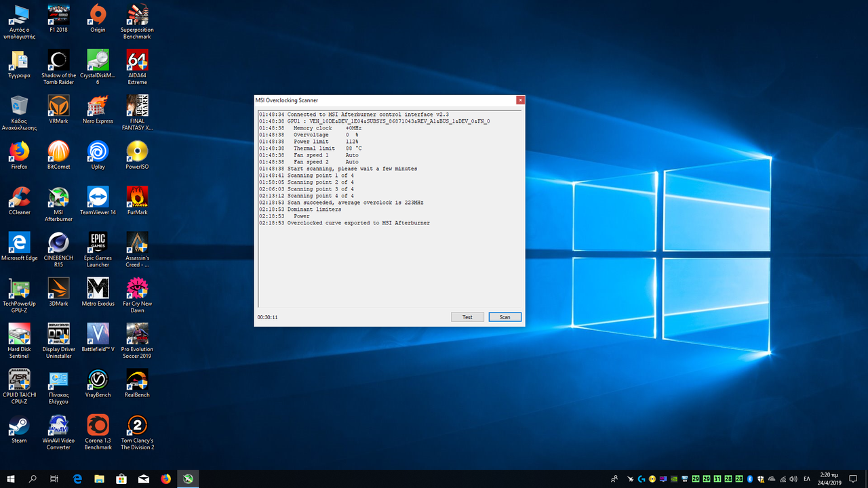Select the CPUID TAICHI CPU-Z icon
Viewport: 868px width, 488px height.
[x=19, y=386]
